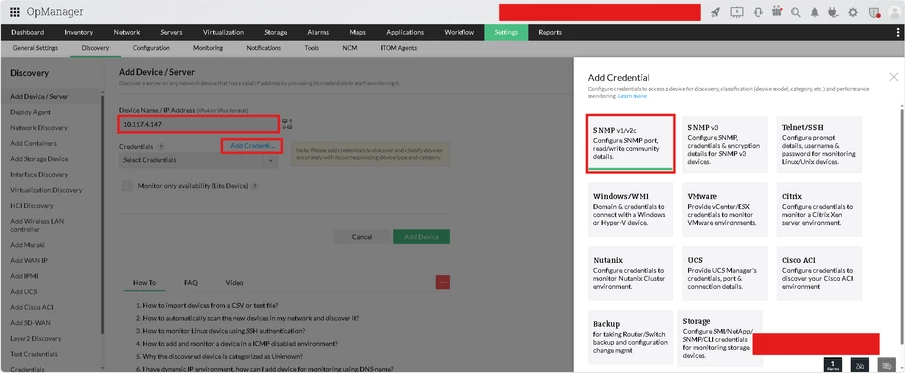Select the Telnet/SSH credential card

pyautogui.click(x=819, y=144)
